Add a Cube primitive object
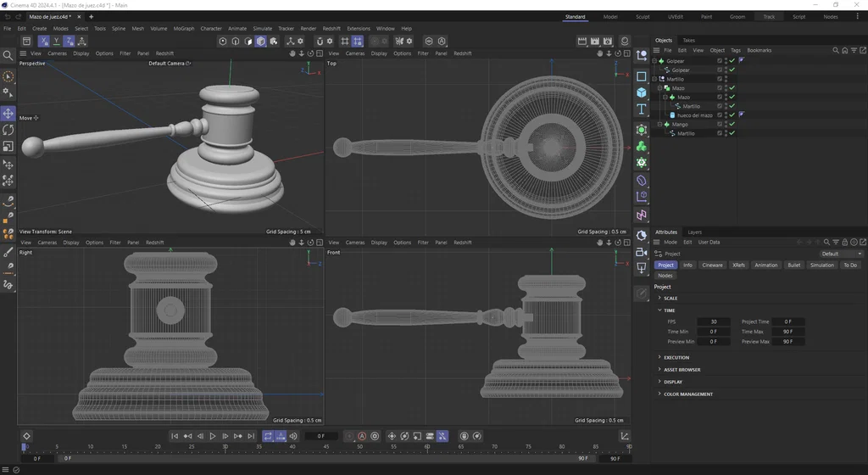868x475 pixels. (x=642, y=92)
